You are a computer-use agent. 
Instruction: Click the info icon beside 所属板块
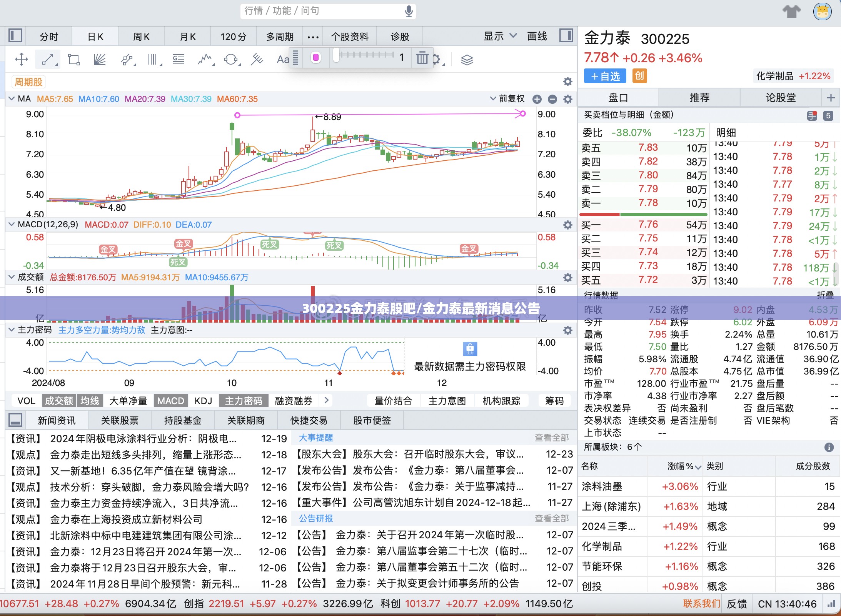(x=829, y=447)
